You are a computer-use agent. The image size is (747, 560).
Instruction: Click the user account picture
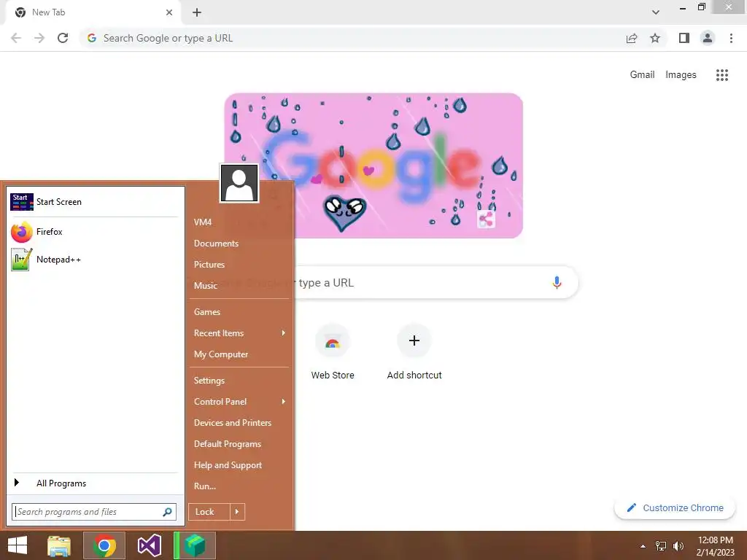[x=239, y=183]
